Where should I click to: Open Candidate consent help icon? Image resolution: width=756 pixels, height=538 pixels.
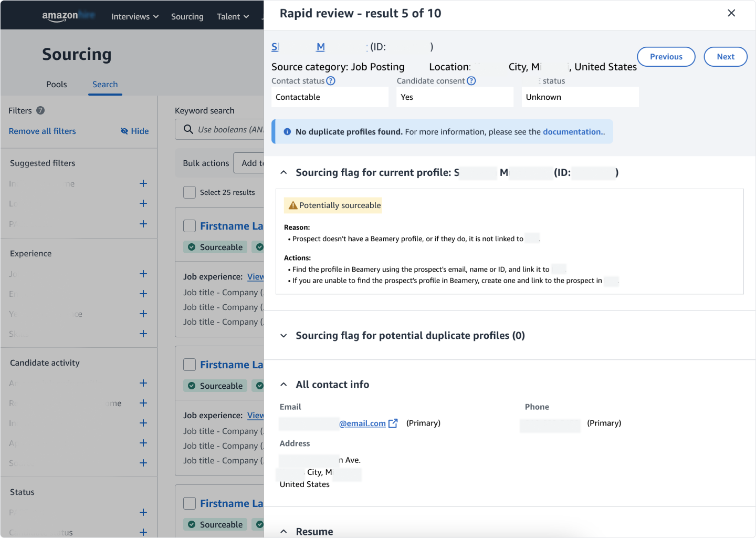471,81
